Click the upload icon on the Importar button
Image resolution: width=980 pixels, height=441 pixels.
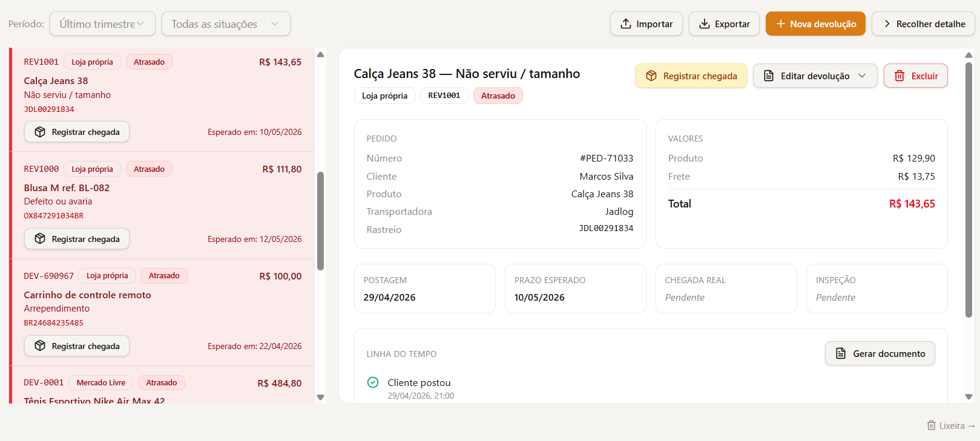click(x=626, y=24)
